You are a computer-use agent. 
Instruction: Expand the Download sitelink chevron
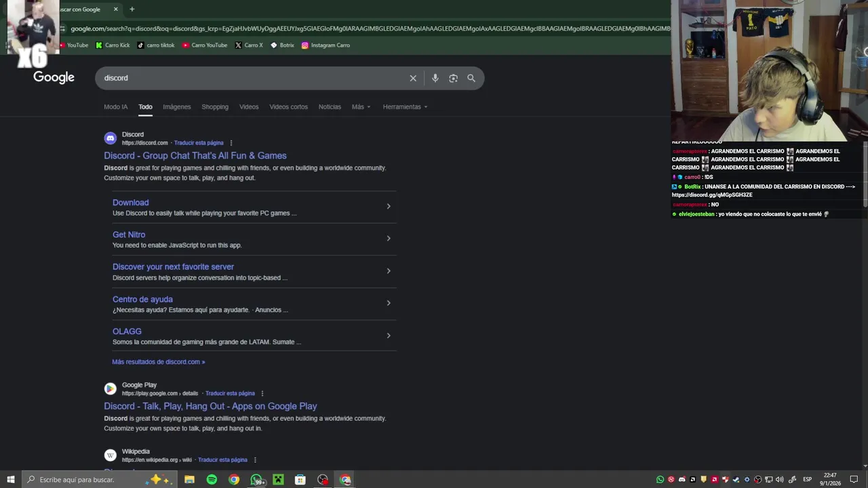tap(389, 206)
